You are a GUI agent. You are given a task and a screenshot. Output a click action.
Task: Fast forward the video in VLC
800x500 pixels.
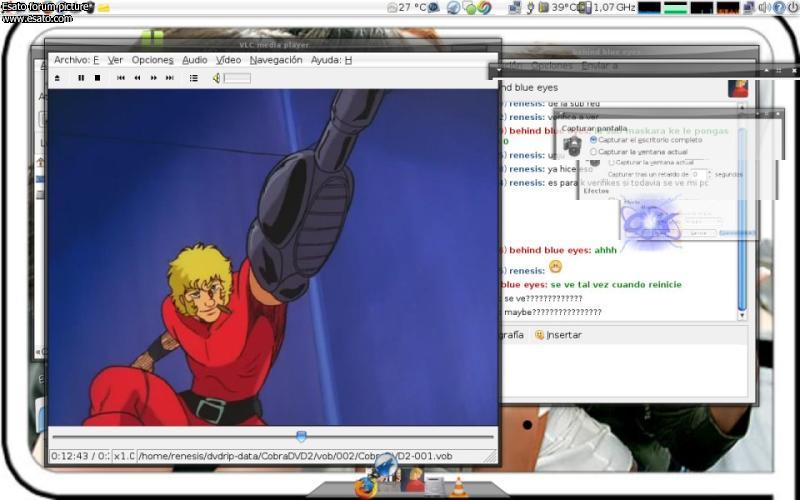(x=154, y=78)
